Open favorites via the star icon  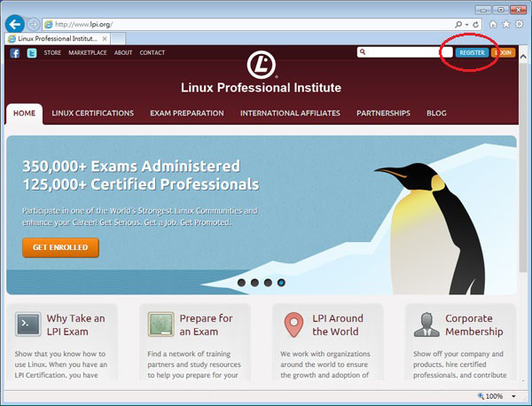(505, 24)
